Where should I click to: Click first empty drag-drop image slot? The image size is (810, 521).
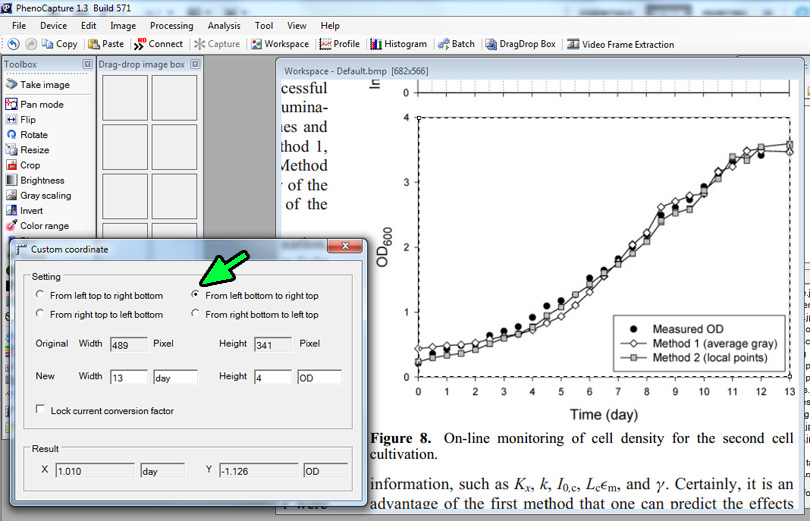pyautogui.click(x=124, y=97)
